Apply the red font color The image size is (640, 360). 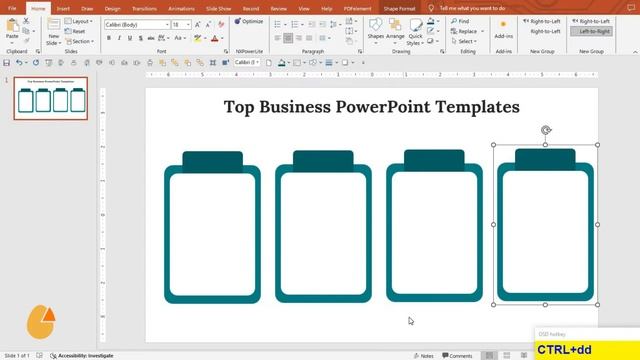[x=215, y=38]
